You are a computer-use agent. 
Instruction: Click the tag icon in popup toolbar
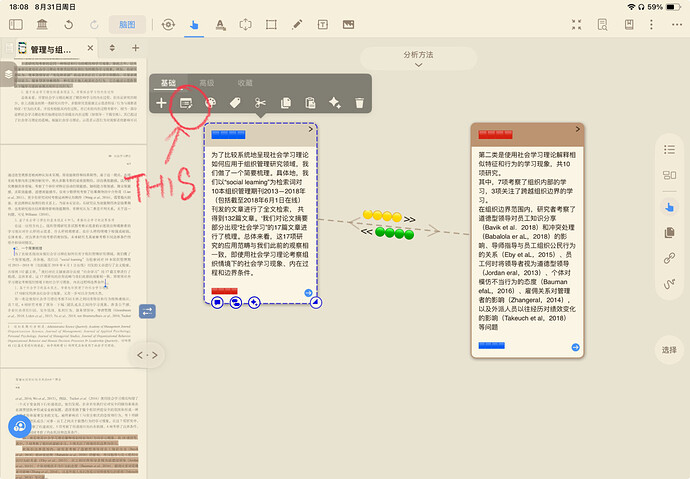click(x=235, y=103)
